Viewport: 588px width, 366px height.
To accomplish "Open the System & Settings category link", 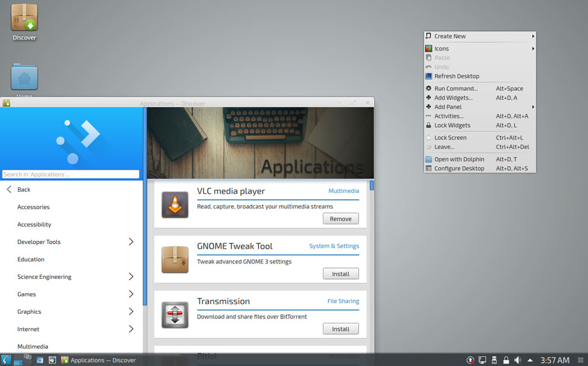I will [334, 246].
